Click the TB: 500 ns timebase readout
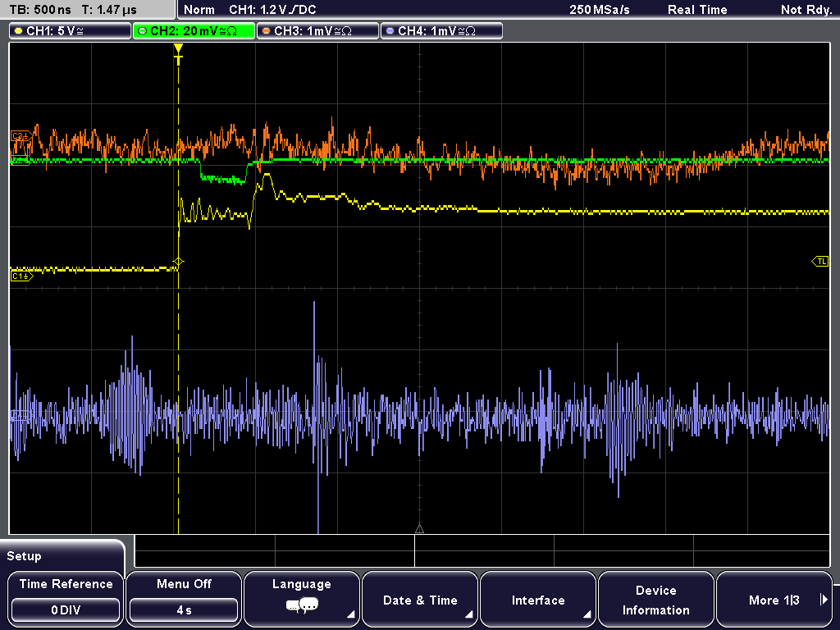This screenshot has height=630, width=840. click(41, 10)
